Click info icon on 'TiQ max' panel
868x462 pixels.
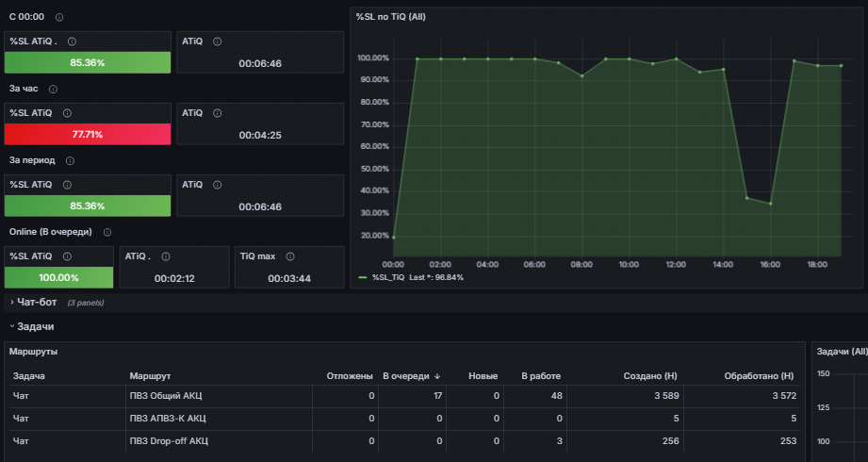point(290,256)
